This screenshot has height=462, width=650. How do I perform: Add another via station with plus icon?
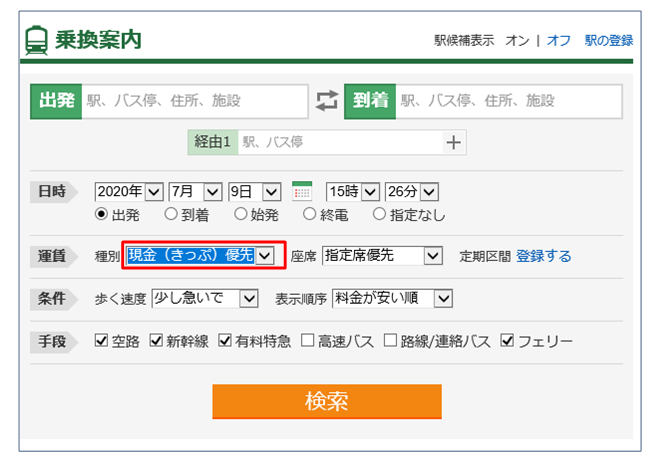[x=454, y=142]
